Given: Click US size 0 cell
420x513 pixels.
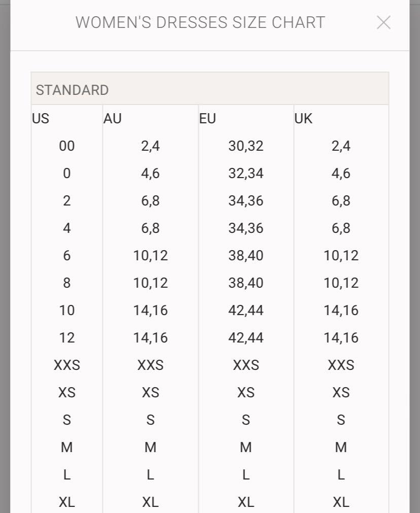Looking at the screenshot, I should click(67, 174).
